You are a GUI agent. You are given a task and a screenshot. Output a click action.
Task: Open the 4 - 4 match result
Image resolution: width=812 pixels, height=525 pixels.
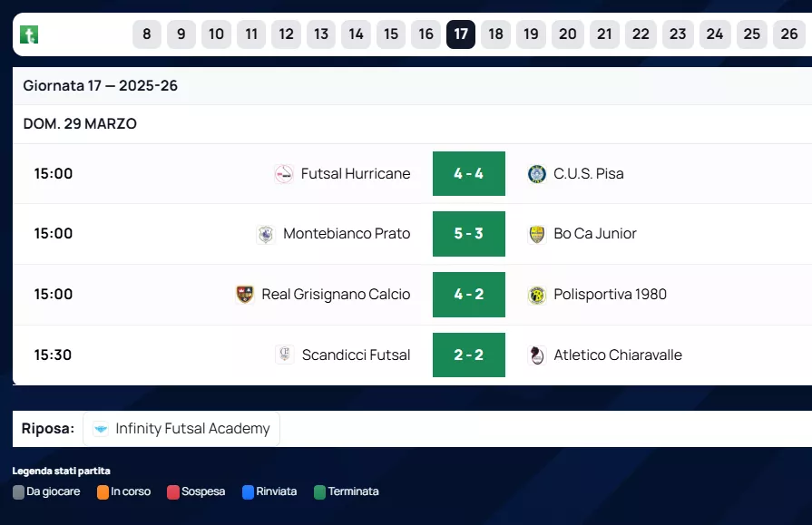(x=468, y=174)
